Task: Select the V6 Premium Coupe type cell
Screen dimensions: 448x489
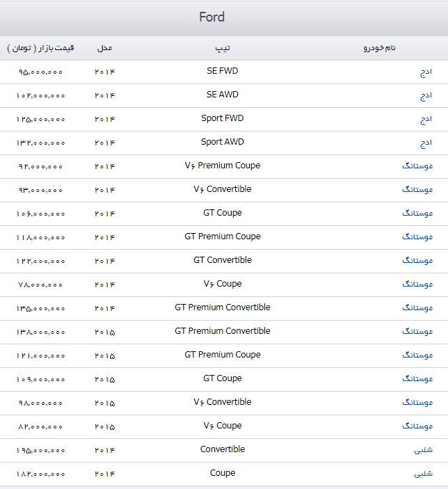Action: 223,166
